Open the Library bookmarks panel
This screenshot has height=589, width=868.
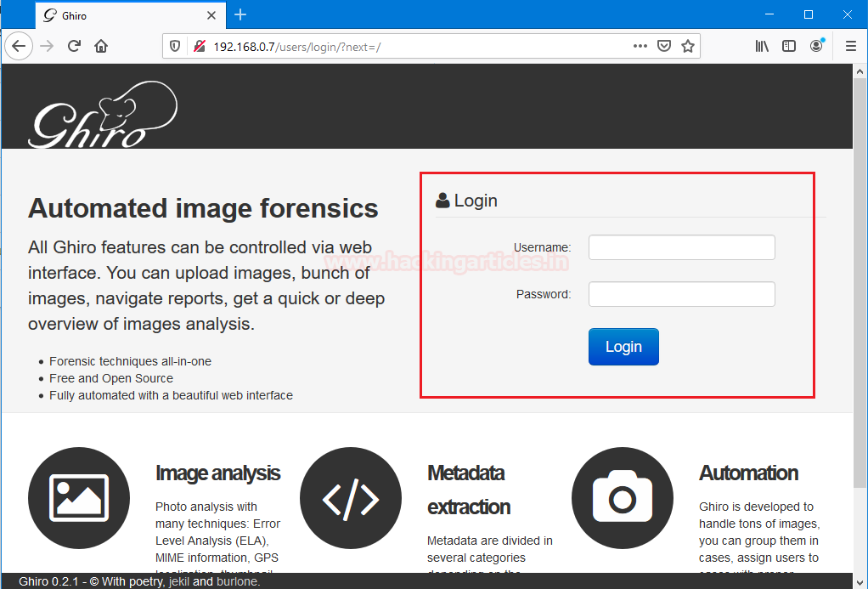(763, 46)
